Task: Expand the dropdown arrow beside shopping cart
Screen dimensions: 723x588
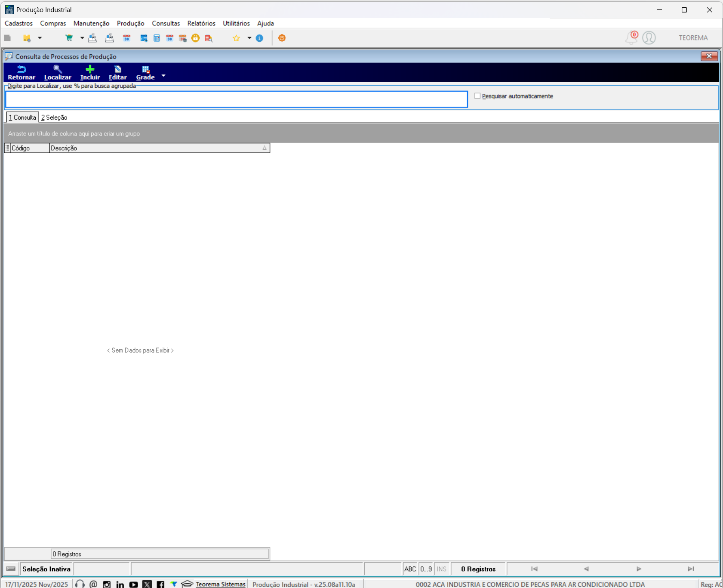Action: (82, 38)
